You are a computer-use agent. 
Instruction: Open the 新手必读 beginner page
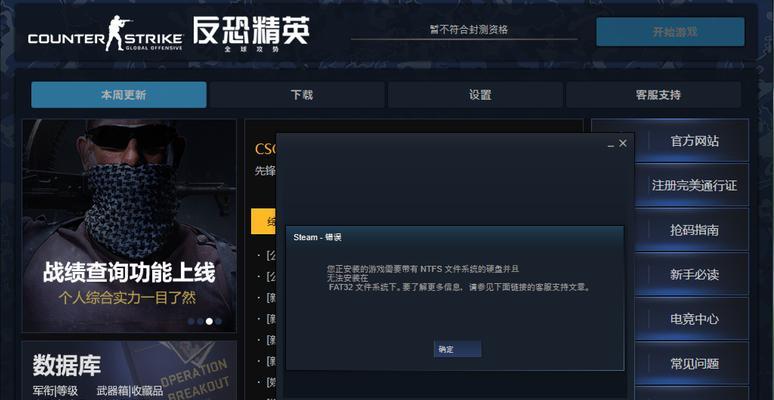point(692,274)
